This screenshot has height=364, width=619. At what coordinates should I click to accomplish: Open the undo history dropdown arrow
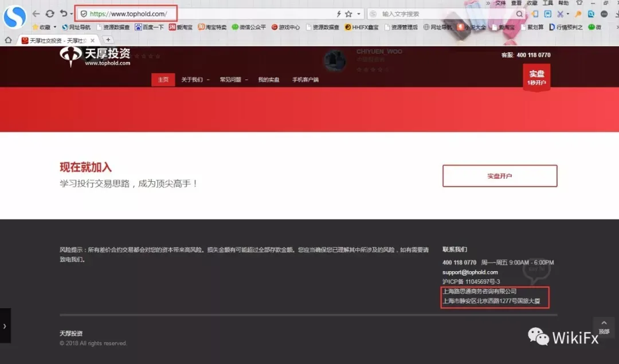tap(72, 14)
